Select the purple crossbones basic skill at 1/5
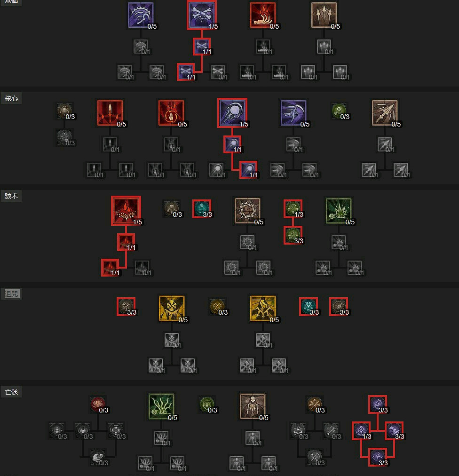This screenshot has width=459, height=476. pos(202,15)
